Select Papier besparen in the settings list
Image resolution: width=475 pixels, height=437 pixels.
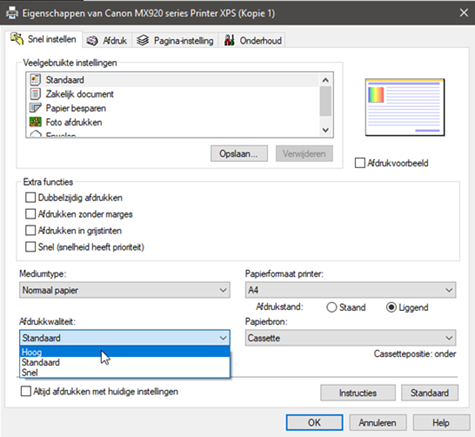coord(172,108)
